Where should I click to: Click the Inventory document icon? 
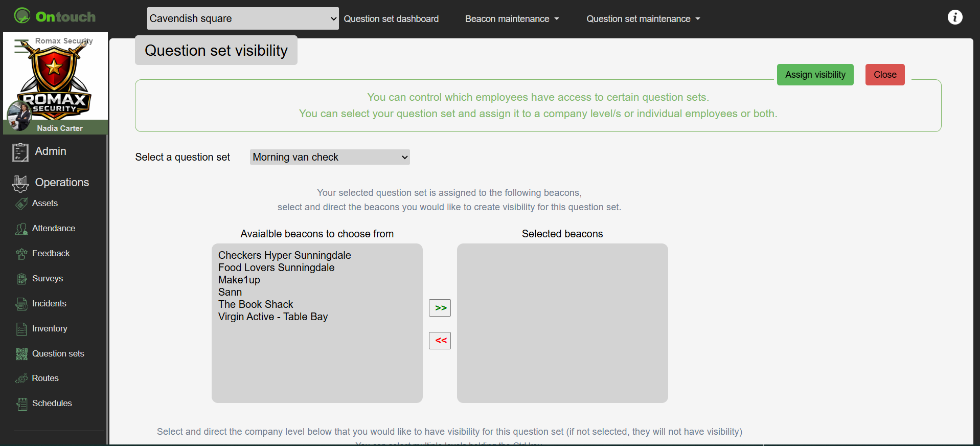21,329
